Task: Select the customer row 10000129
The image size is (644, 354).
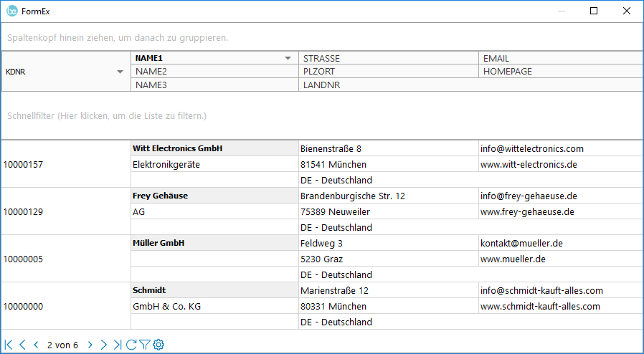Action: (x=24, y=211)
